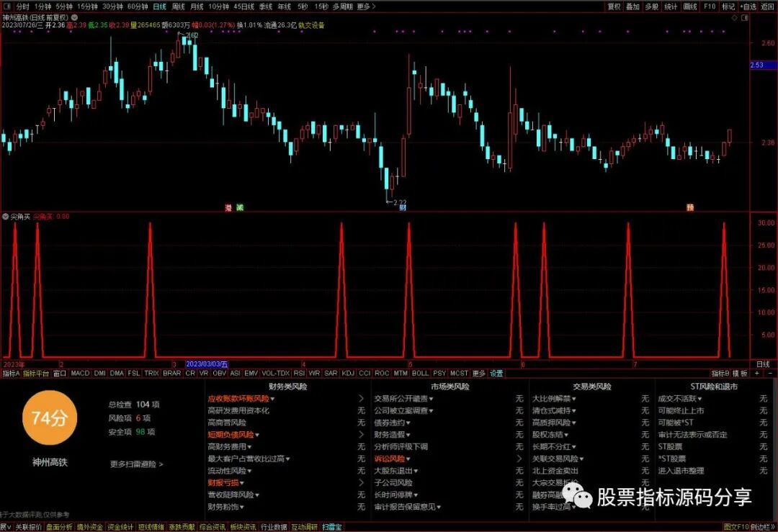
Task: Open the 扫雷宝 bottom tab
Action: click(x=331, y=527)
